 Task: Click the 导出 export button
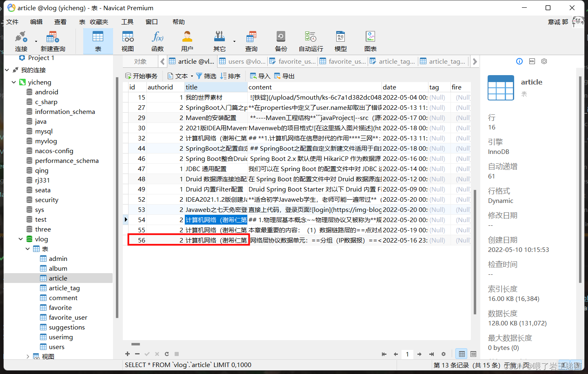[x=284, y=76]
